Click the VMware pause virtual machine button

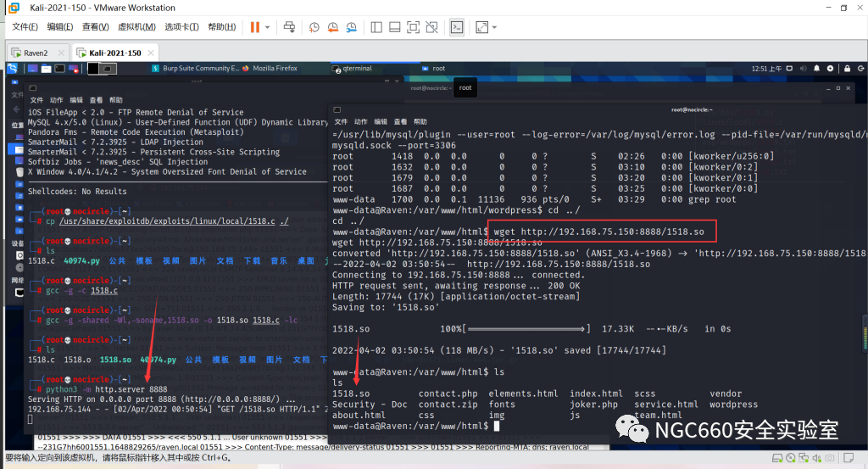(x=254, y=27)
